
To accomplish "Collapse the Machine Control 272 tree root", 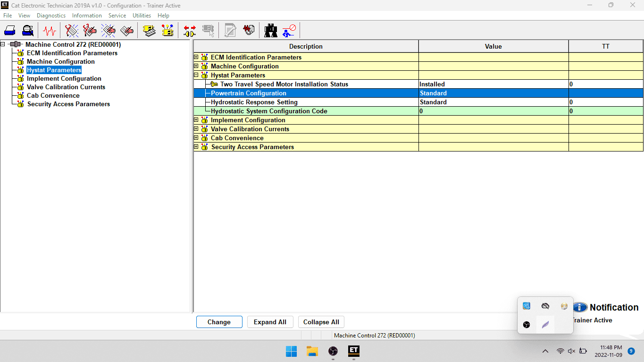I will 3,44.
